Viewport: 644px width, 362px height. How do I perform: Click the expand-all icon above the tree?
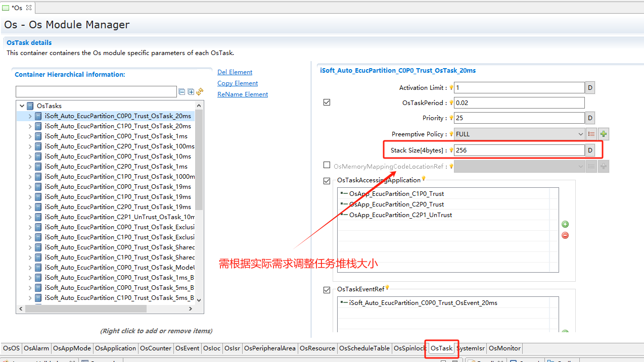(191, 92)
